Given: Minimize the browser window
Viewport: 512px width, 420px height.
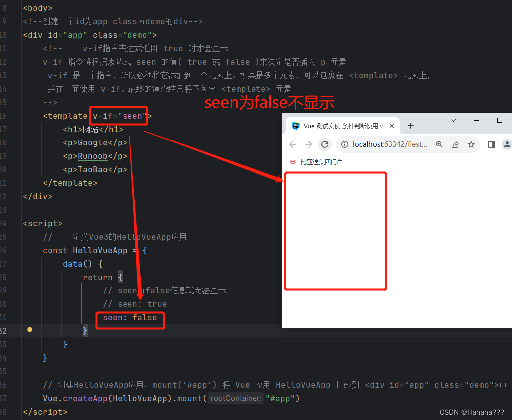Looking at the screenshot, I should tap(477, 120).
